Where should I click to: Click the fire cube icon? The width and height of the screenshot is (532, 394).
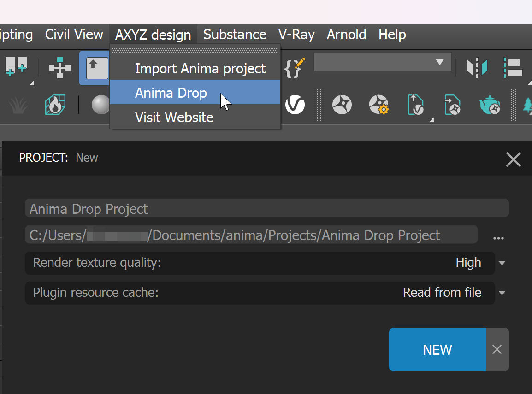[55, 105]
